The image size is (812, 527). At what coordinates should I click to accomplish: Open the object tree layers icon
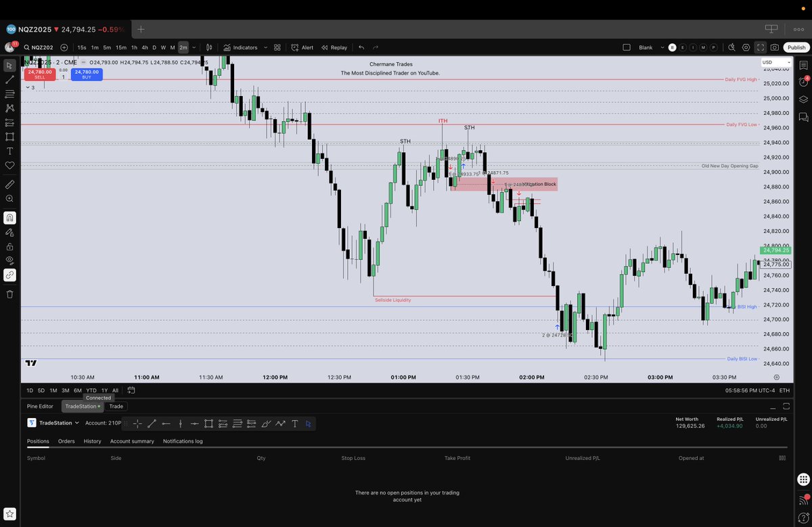click(x=804, y=99)
